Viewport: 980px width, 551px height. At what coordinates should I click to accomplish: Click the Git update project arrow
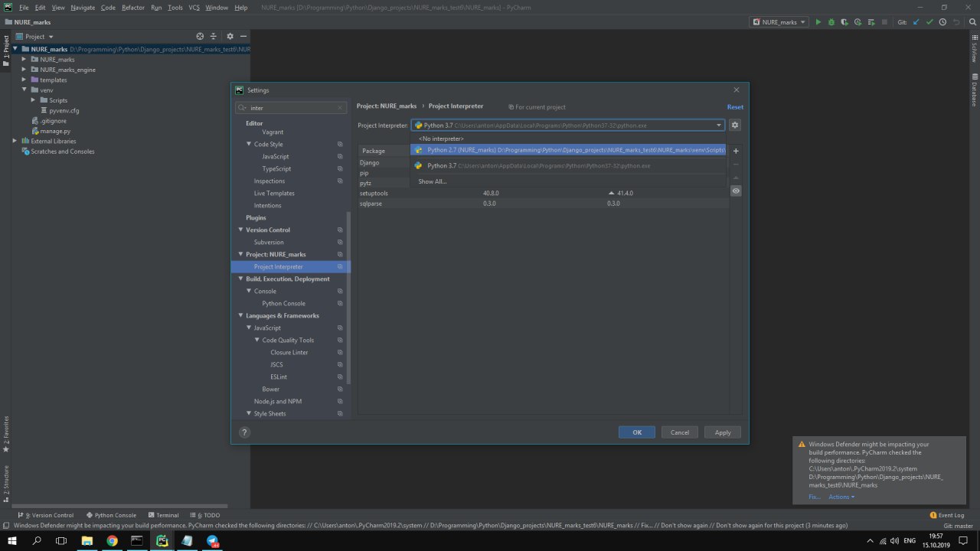pyautogui.click(x=916, y=22)
